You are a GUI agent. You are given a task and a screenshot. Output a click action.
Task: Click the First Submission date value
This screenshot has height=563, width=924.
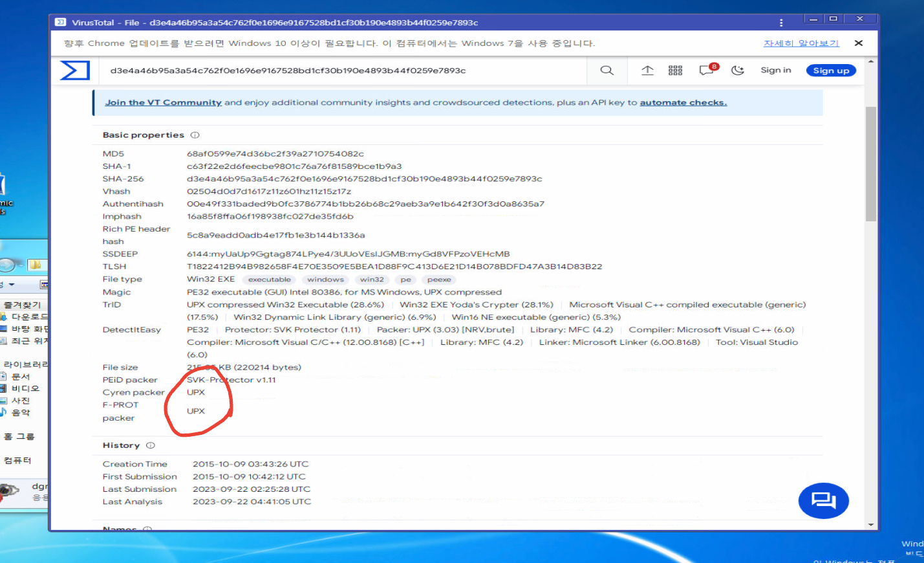[x=249, y=477]
